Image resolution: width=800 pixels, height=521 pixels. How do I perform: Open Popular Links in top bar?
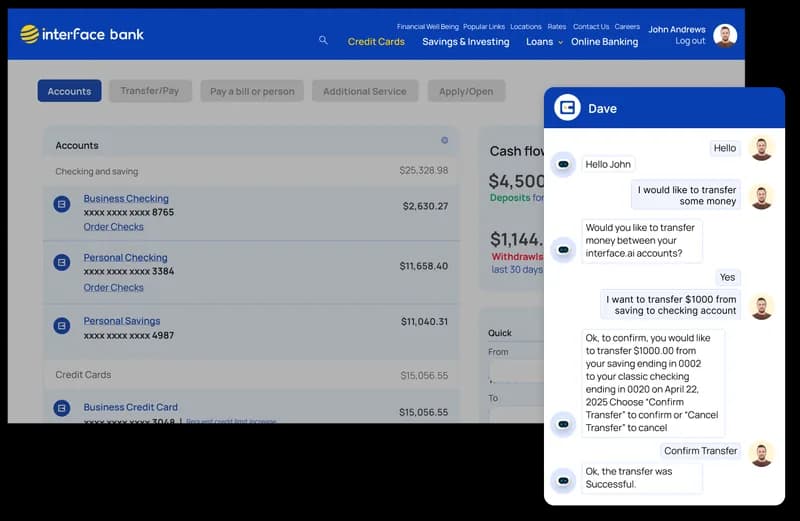pyautogui.click(x=484, y=27)
